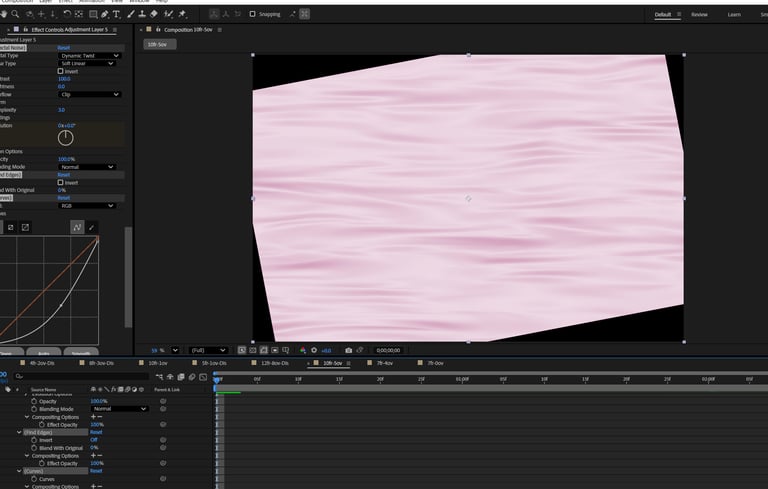The width and height of the screenshot is (768, 489).
Task: Pick the Pen tool
Action: (104, 14)
